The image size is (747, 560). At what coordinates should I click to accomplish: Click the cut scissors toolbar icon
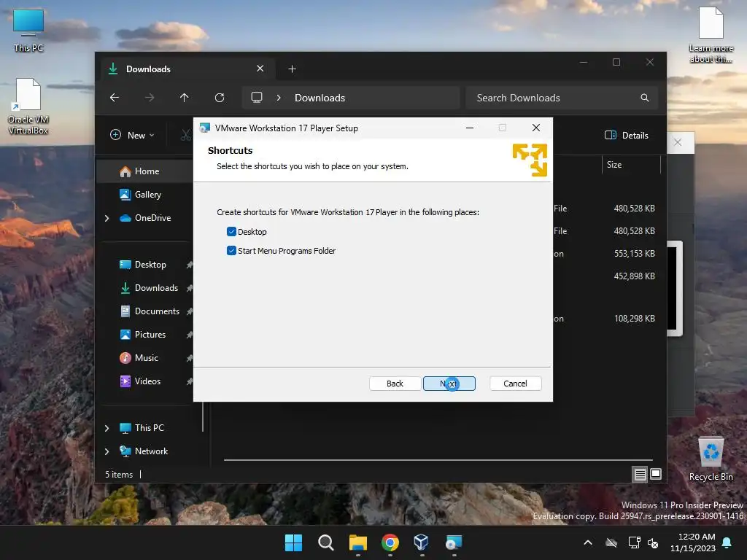click(x=186, y=135)
